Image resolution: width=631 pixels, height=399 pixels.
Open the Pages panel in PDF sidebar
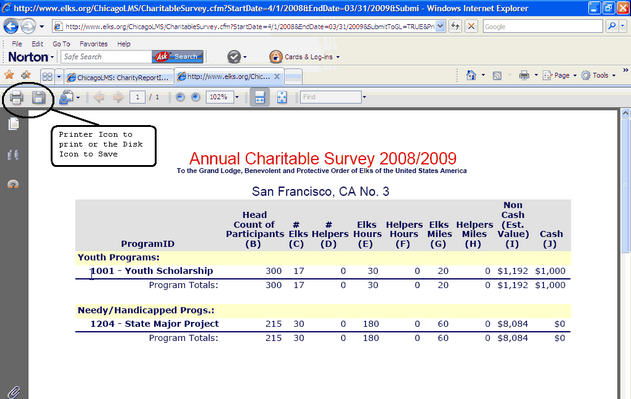click(13, 124)
